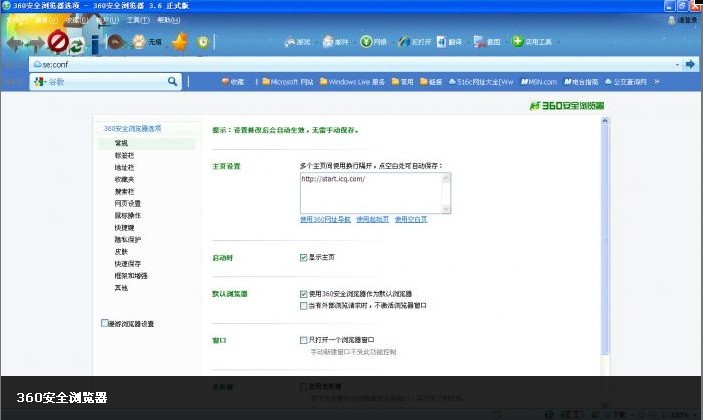Enable 只打开一个浏览器窗口 checkbox
This screenshot has width=703, height=420.
(304, 340)
